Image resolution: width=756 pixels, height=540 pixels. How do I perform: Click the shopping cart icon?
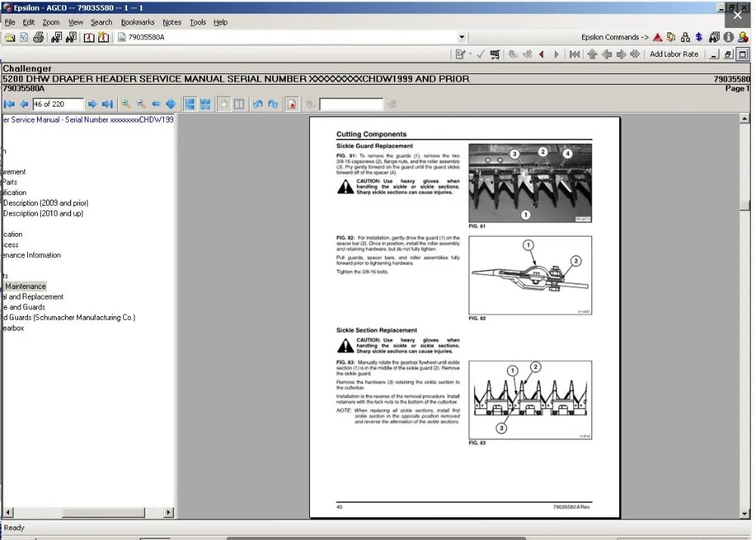pyautogui.click(x=494, y=54)
